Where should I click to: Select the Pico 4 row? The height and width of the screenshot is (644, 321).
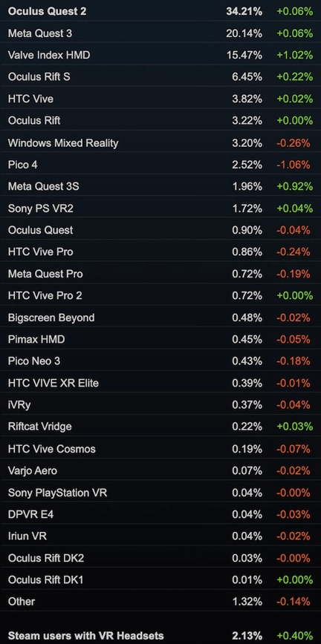point(160,165)
